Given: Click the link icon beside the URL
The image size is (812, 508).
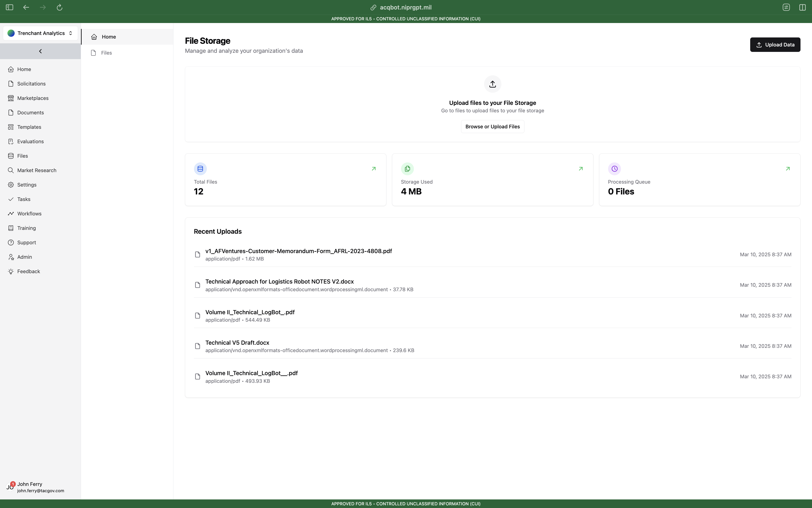Looking at the screenshot, I should pyautogui.click(x=373, y=7).
